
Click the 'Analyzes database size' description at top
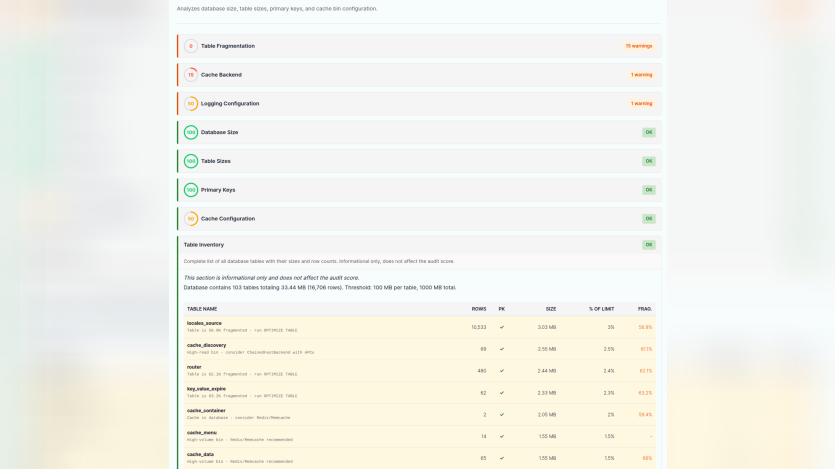(277, 9)
